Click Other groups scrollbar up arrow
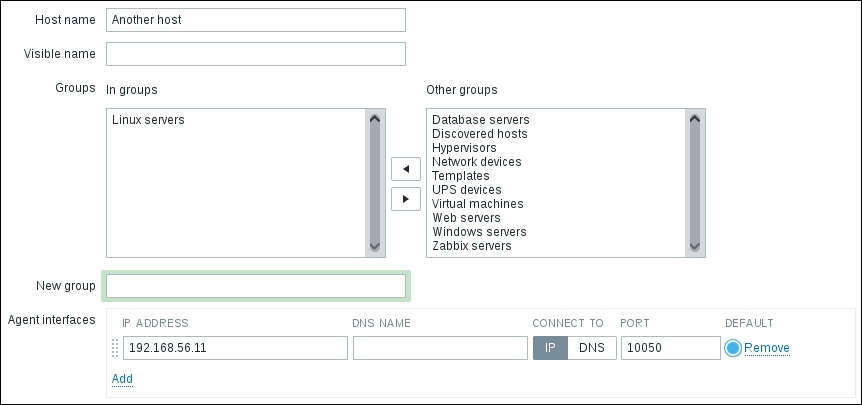This screenshot has height=405, width=862. tap(696, 118)
